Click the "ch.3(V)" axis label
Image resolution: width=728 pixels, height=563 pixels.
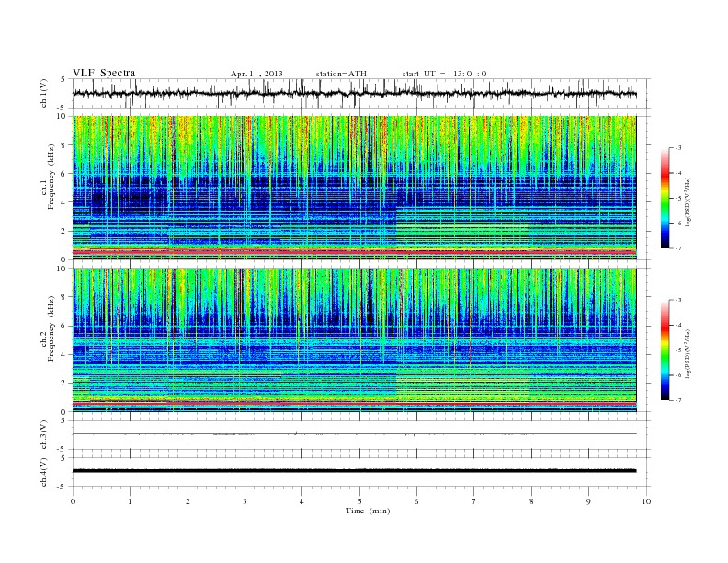[44, 435]
